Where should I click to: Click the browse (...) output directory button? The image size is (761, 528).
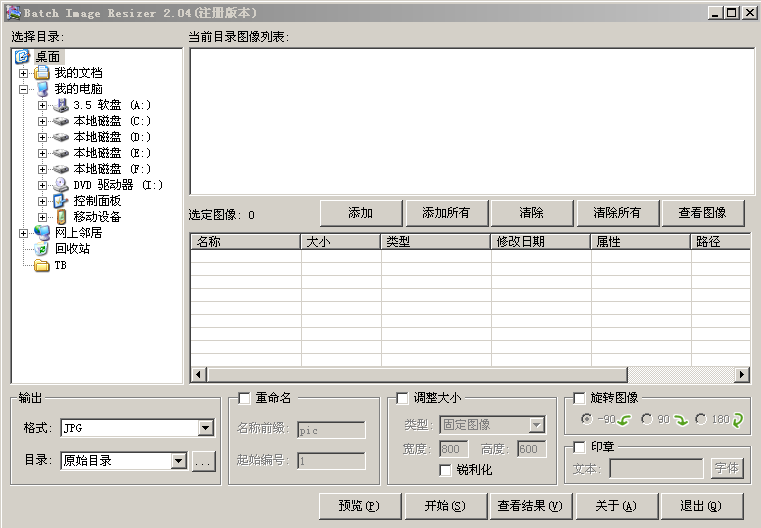click(203, 462)
